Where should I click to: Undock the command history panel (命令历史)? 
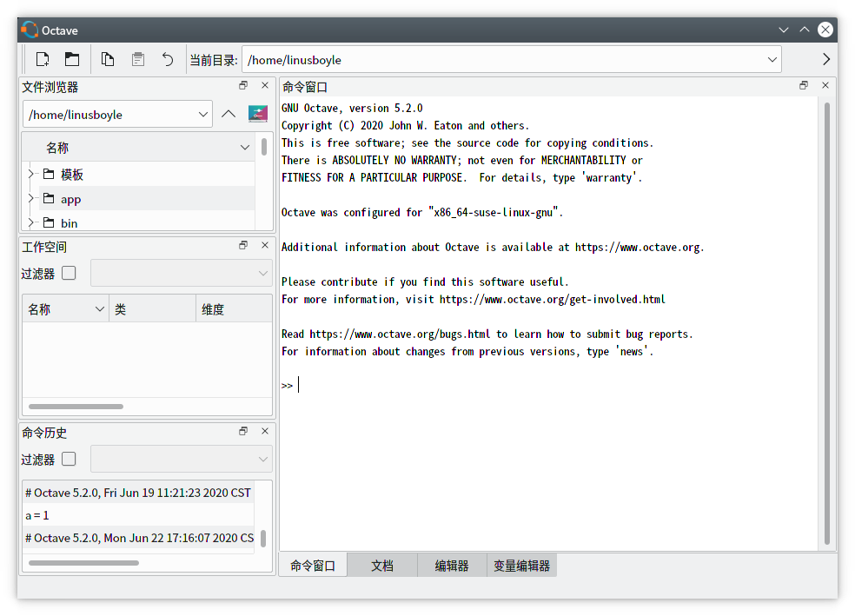(x=243, y=431)
